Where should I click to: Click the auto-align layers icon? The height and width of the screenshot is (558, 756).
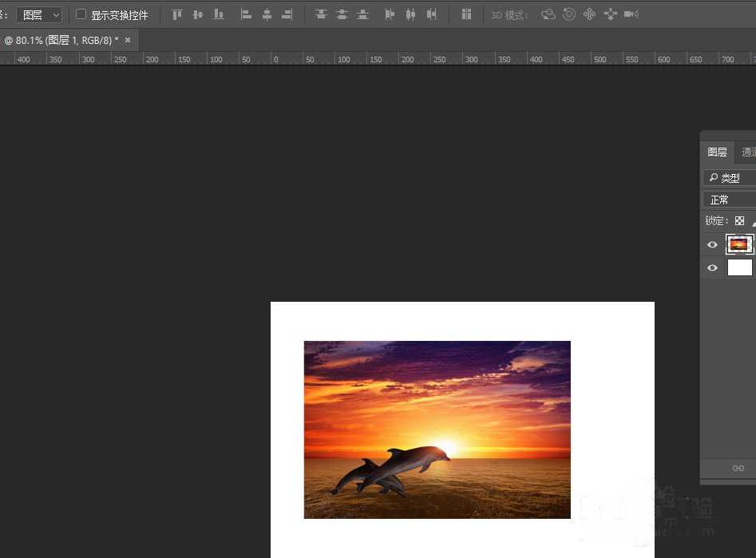pos(467,14)
